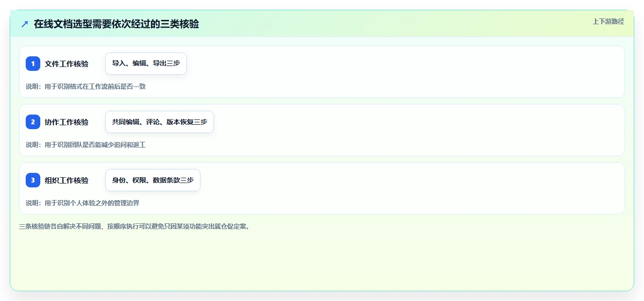The width and height of the screenshot is (644, 301).
Task: Click the 上下游路径 label in the header
Action: pos(608,21)
